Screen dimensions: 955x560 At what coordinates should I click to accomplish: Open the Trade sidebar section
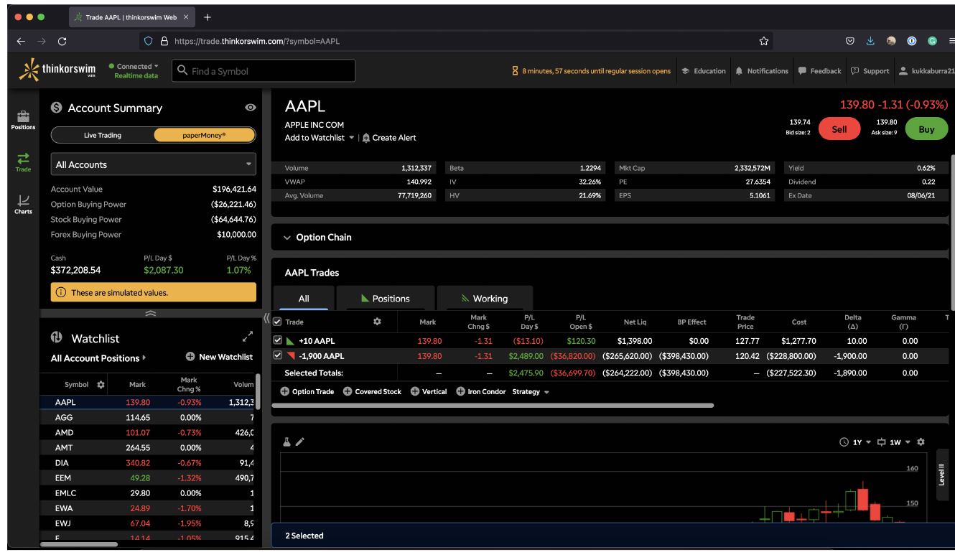(23, 162)
